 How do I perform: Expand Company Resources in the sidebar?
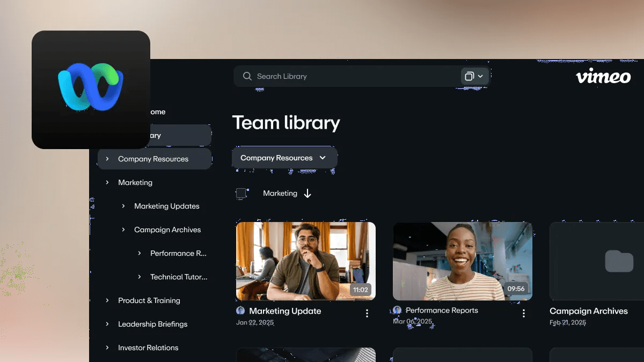(x=107, y=159)
